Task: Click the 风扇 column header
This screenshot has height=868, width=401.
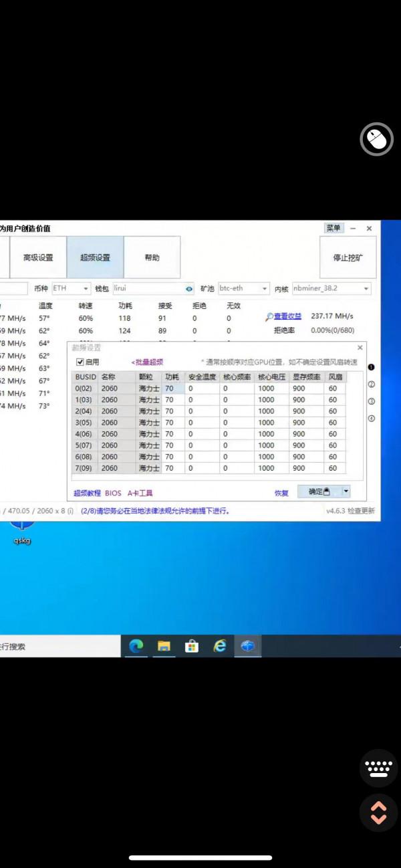Action: (335, 377)
